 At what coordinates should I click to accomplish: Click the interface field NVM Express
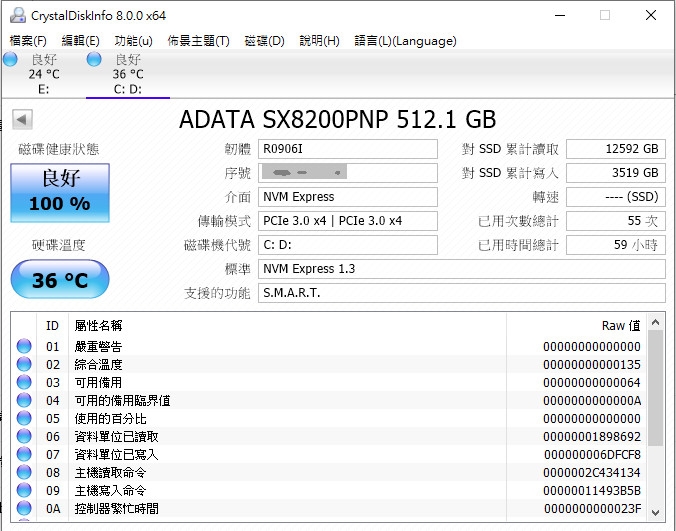pyautogui.click(x=348, y=197)
